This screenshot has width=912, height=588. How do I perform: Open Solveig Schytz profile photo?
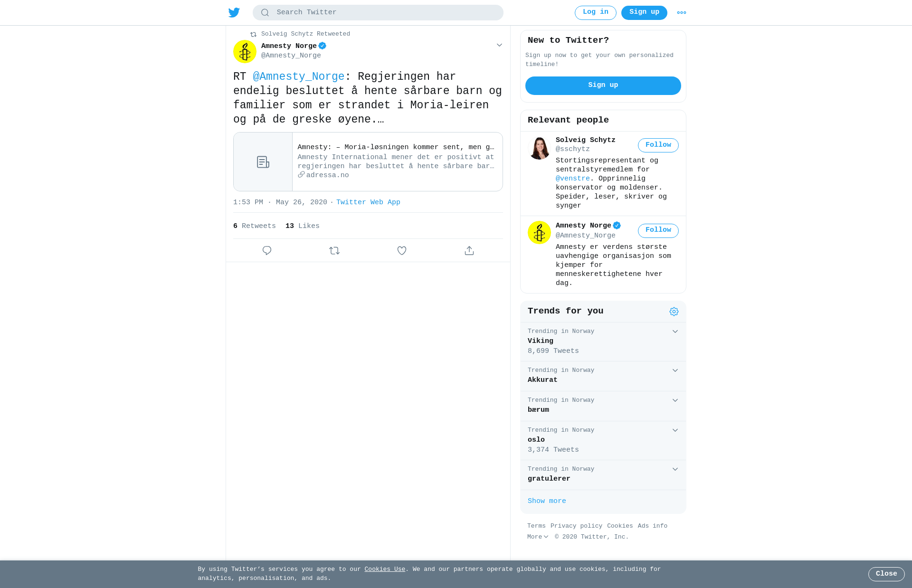tap(539, 148)
